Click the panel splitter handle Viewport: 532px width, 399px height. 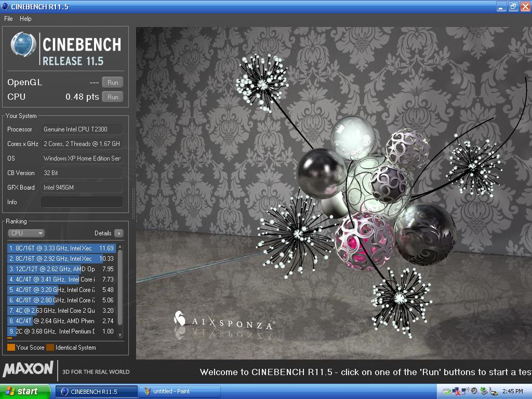coord(133,203)
